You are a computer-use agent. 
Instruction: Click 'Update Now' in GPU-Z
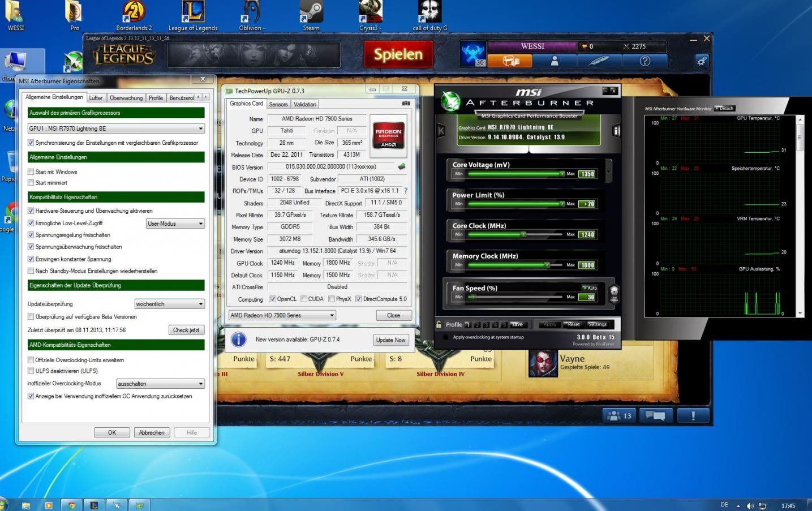click(390, 340)
